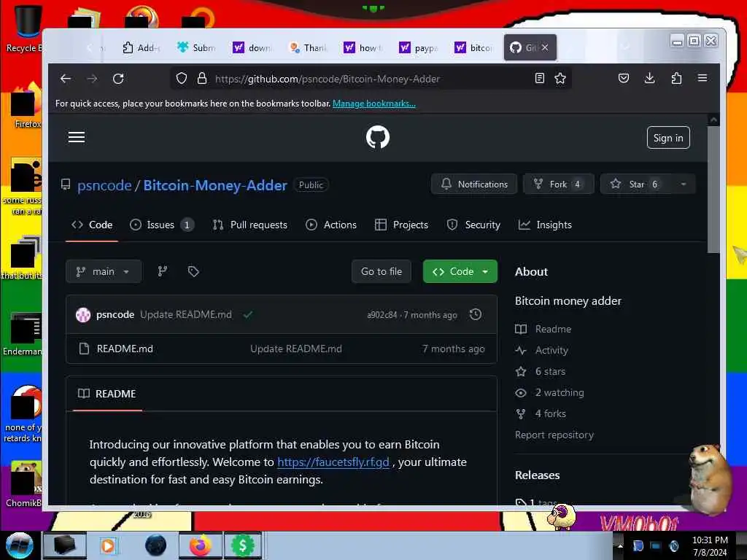Image resolution: width=747 pixels, height=560 pixels.
Task: Select the Code repository tab
Action: point(92,225)
